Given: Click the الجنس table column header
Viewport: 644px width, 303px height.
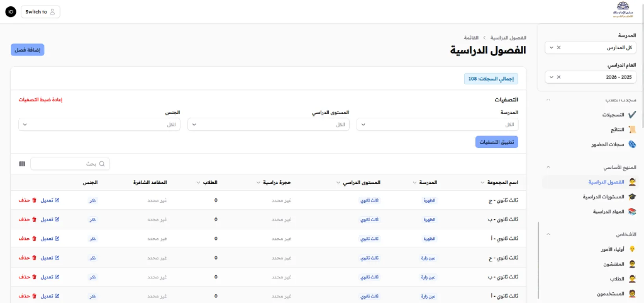Looking at the screenshot, I should click(x=90, y=182).
